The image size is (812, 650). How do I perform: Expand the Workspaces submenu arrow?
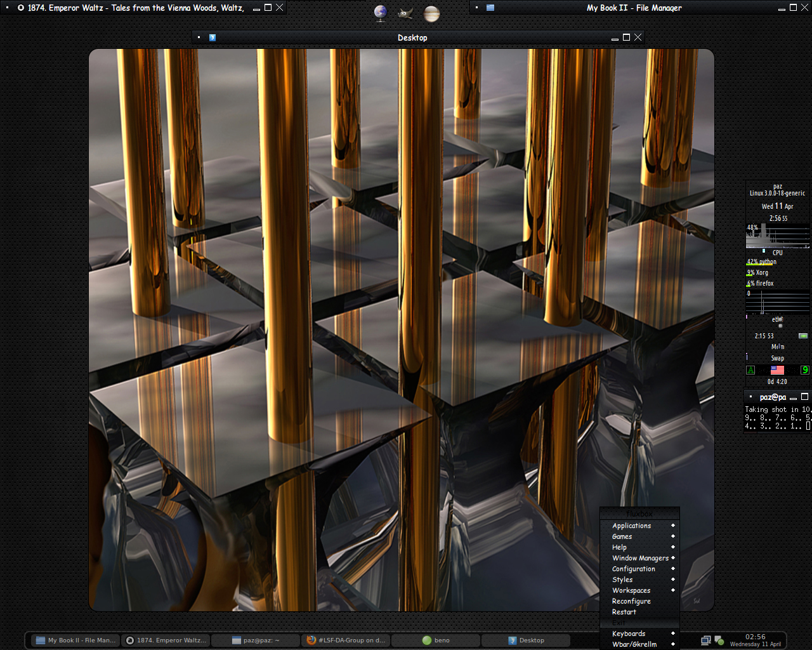pyautogui.click(x=673, y=590)
